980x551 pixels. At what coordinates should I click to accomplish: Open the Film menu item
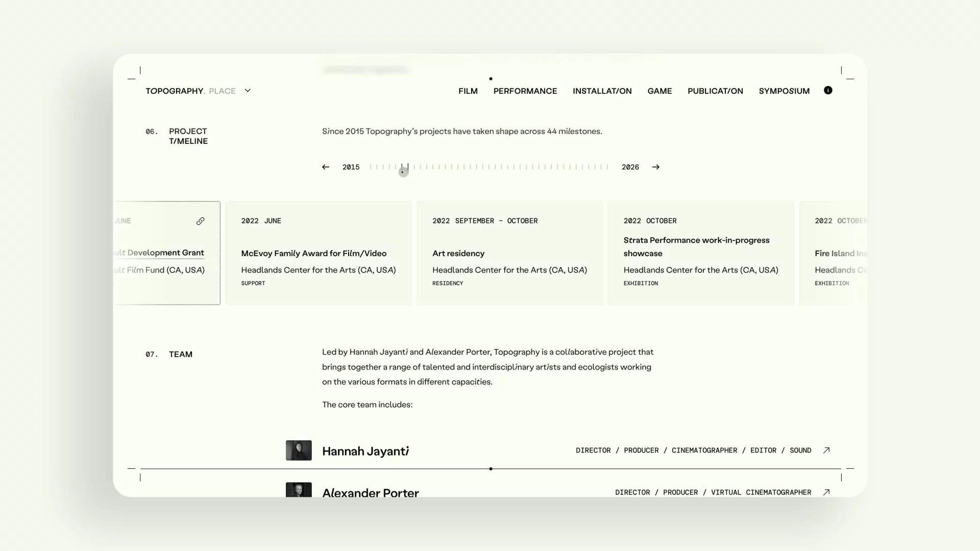tap(468, 91)
